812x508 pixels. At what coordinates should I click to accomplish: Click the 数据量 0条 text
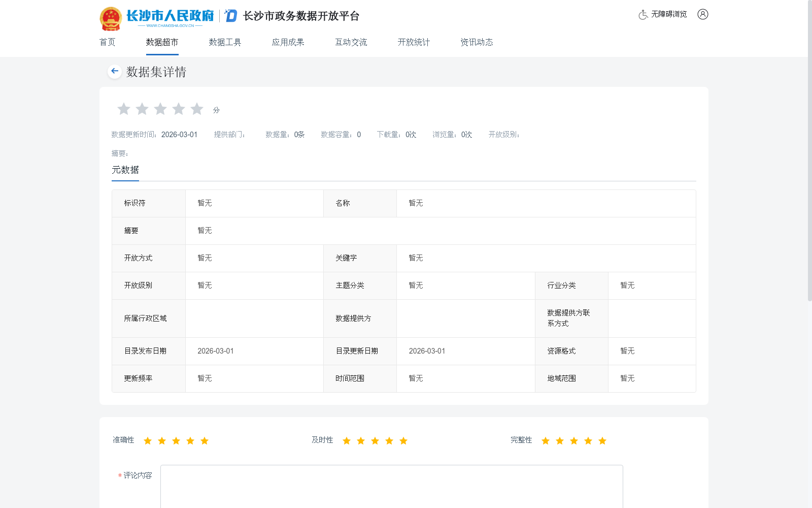point(285,135)
